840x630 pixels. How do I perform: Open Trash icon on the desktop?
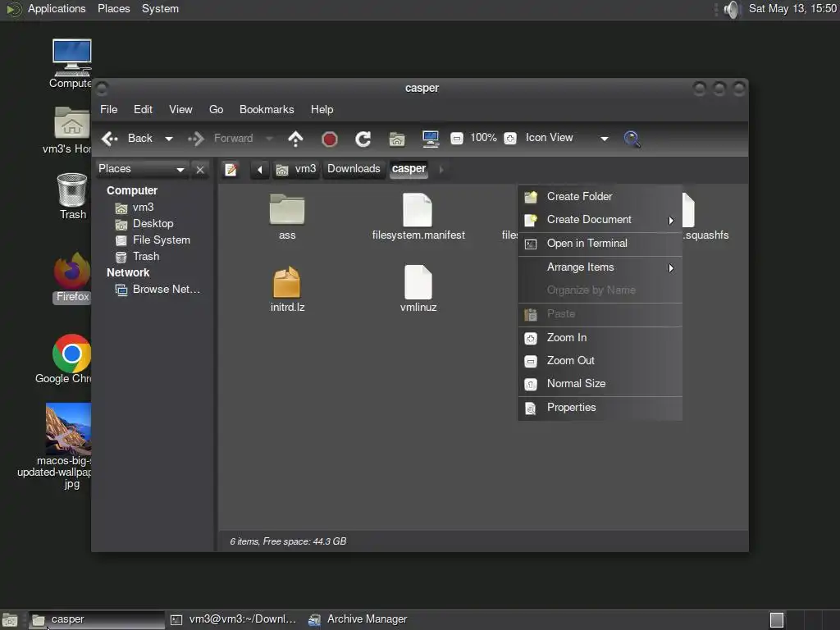(72, 189)
